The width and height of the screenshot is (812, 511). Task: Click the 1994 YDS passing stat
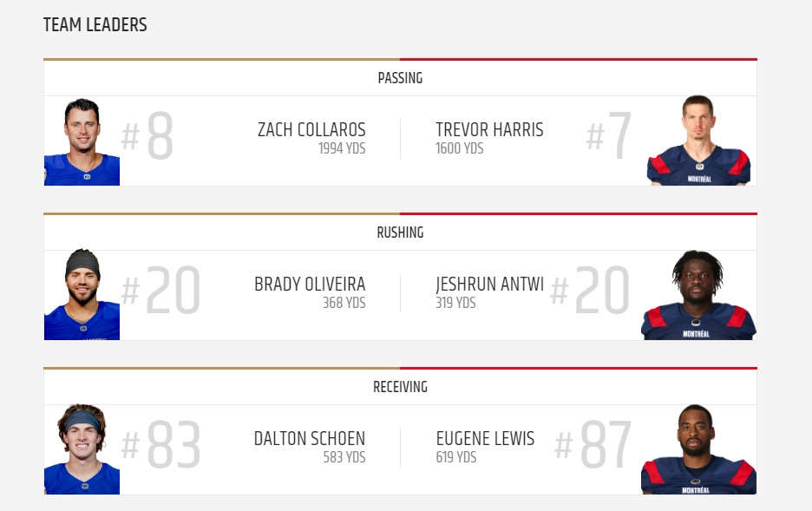tap(341, 149)
